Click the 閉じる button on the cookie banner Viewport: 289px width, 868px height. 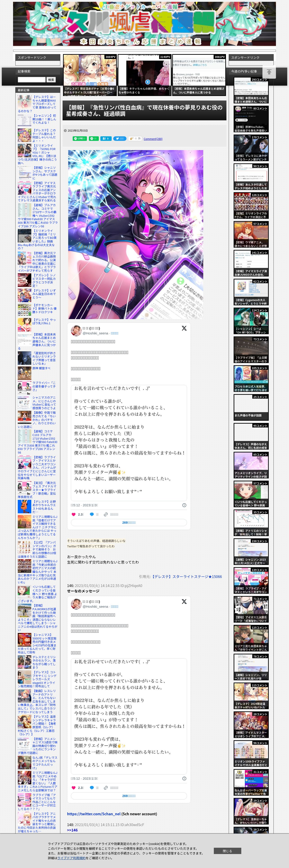tap(227, 851)
